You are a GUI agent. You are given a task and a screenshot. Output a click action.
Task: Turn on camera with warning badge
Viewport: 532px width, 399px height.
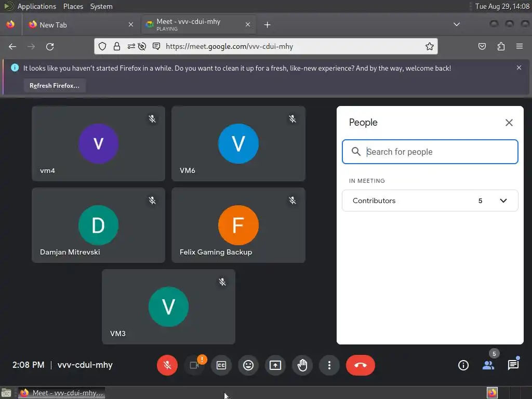[194, 365]
